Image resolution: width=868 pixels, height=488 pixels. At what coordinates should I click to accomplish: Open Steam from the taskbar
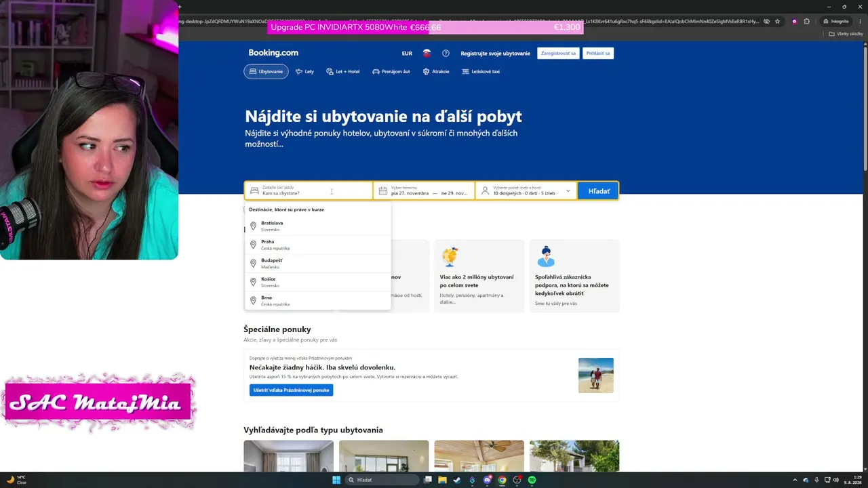tap(457, 480)
